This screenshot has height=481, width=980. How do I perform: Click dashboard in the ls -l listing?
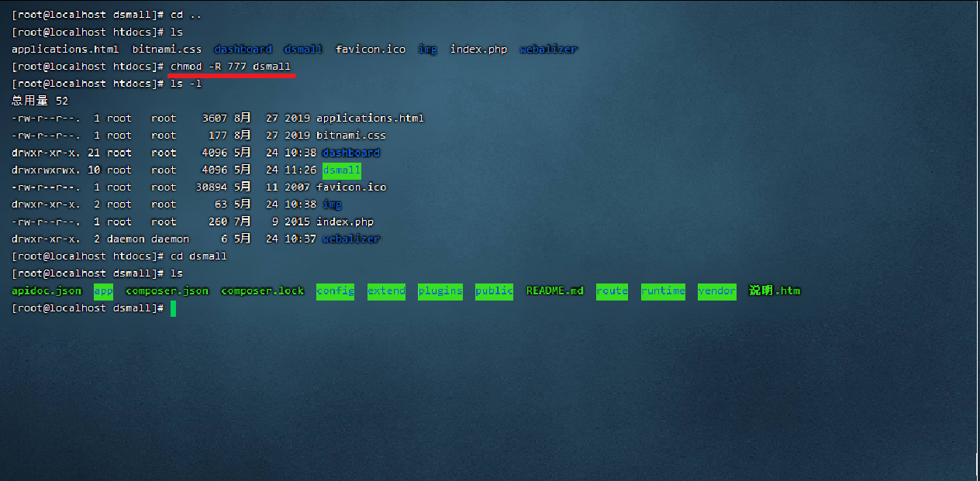click(x=351, y=153)
